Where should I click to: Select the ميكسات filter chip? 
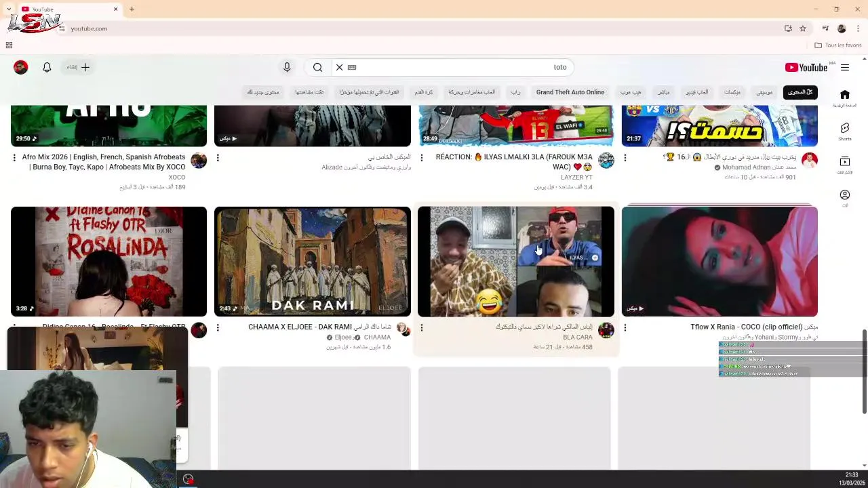pos(732,92)
